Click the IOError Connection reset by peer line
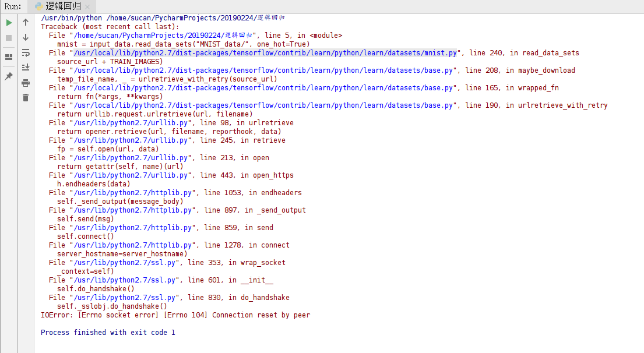Viewport: 644px width, 353px height. pyautogui.click(x=175, y=315)
